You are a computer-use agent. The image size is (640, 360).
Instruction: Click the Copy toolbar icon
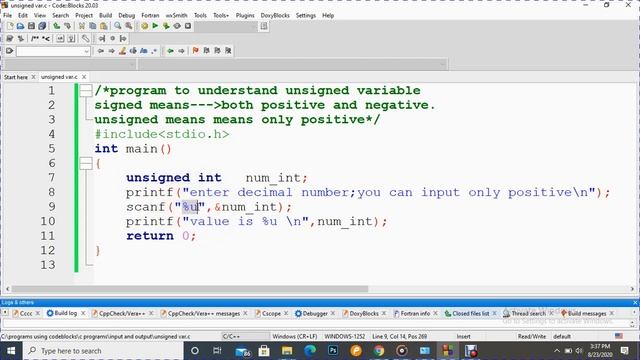93,26
